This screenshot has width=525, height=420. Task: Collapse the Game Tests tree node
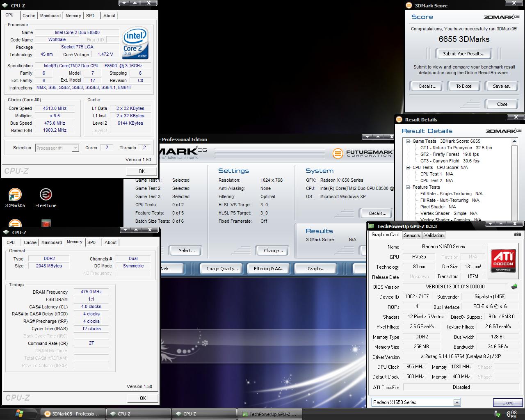408,141
